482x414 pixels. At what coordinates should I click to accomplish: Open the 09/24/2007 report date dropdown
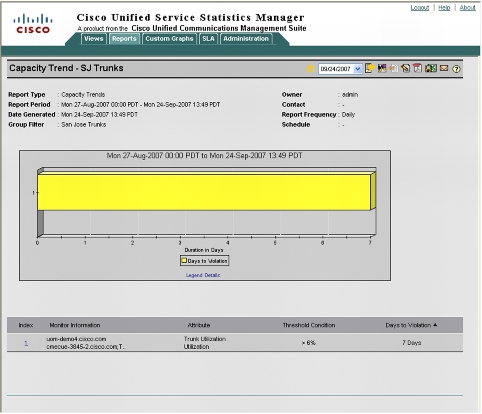(358, 69)
